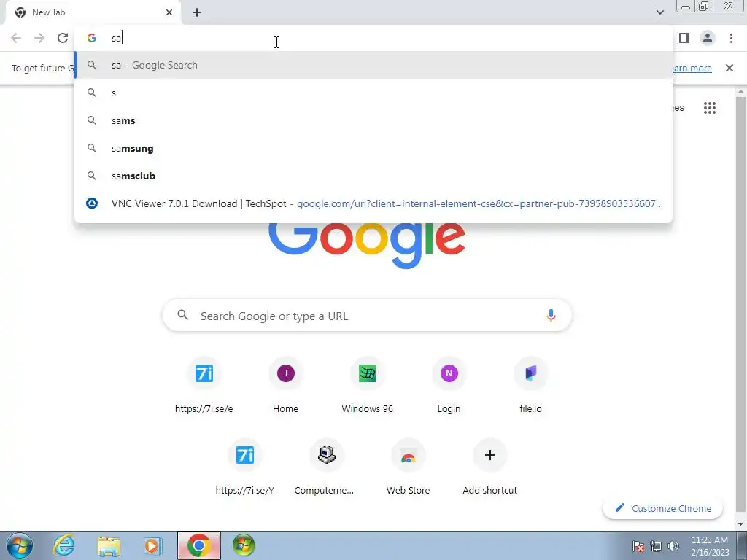The height and width of the screenshot is (560, 747).
Task: Launch Windows Media Player from the taskbar
Action: pos(153,545)
